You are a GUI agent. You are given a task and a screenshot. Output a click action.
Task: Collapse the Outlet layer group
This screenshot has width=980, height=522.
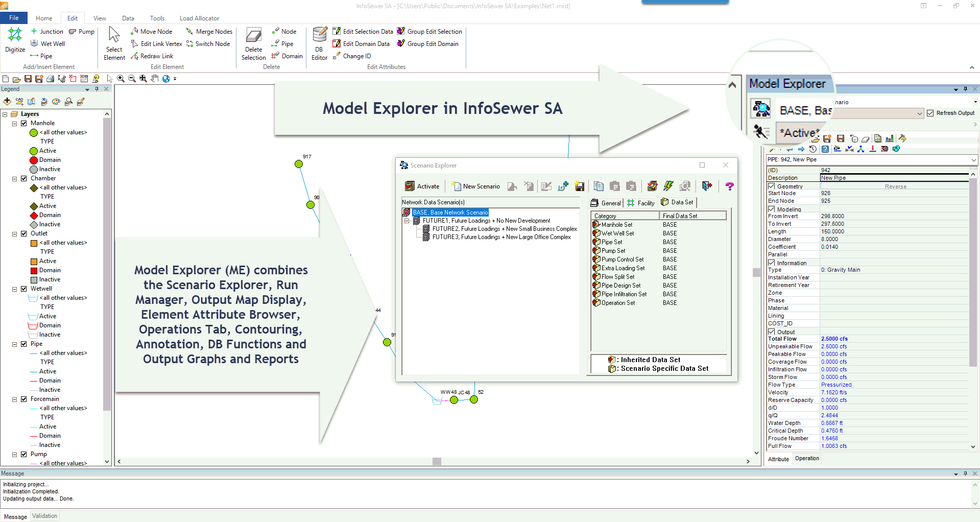(15, 234)
